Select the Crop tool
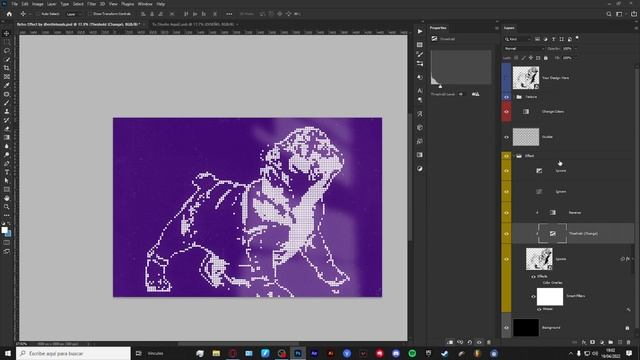This screenshot has width=640, height=360. coord(7,68)
